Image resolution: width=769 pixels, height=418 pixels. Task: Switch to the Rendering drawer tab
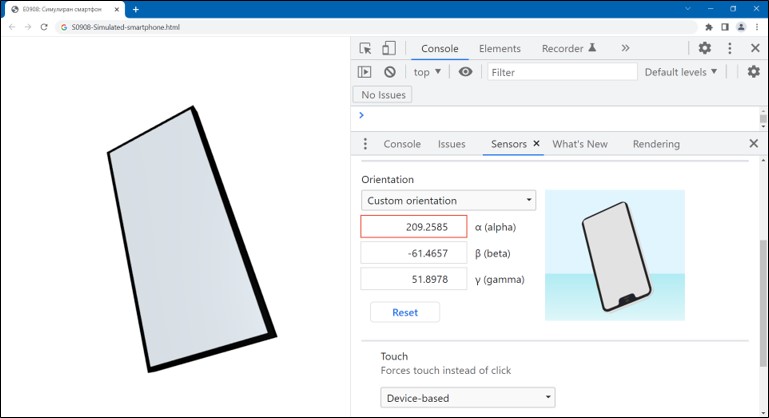(x=656, y=144)
